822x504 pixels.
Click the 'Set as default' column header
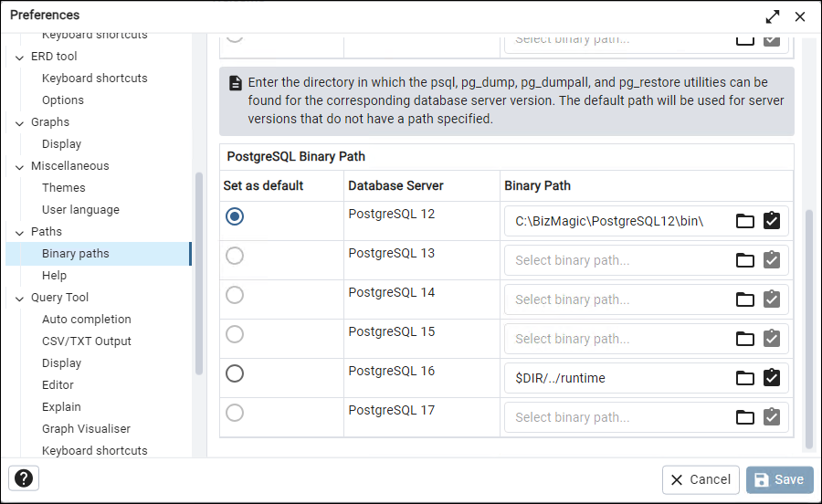263,186
